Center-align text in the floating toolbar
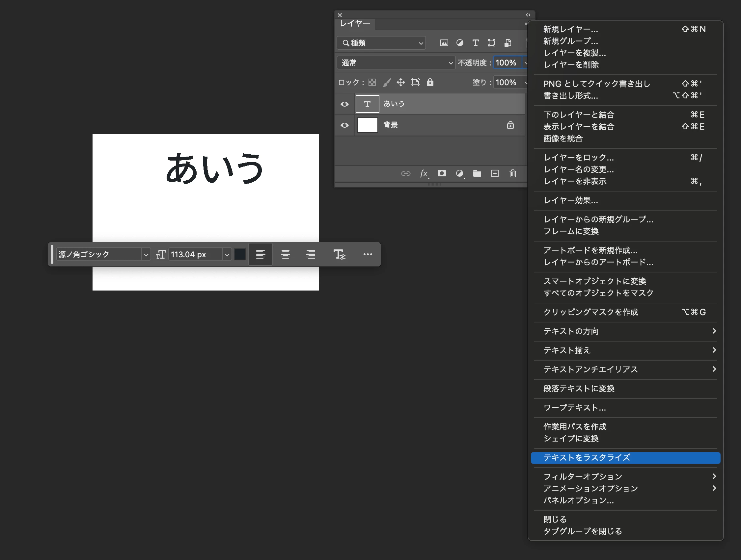This screenshot has width=741, height=560. [286, 254]
